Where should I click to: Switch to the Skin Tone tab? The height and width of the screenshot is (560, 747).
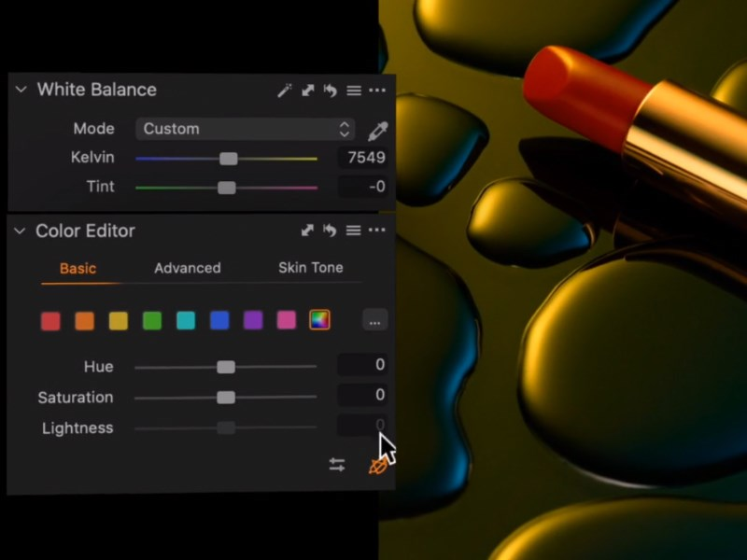pyautogui.click(x=311, y=268)
